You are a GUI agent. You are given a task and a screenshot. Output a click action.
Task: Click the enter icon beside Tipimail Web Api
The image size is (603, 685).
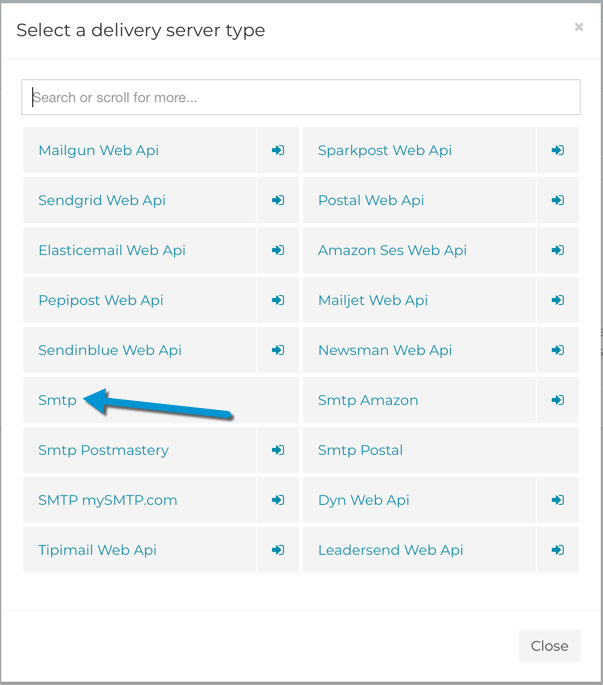(x=278, y=550)
